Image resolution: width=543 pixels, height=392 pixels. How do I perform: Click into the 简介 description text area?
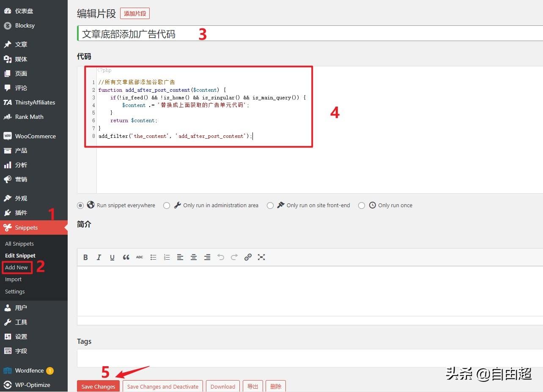[310, 291]
